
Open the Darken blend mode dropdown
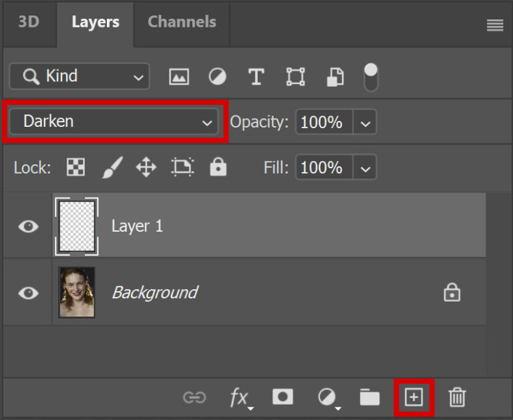pyautogui.click(x=115, y=122)
